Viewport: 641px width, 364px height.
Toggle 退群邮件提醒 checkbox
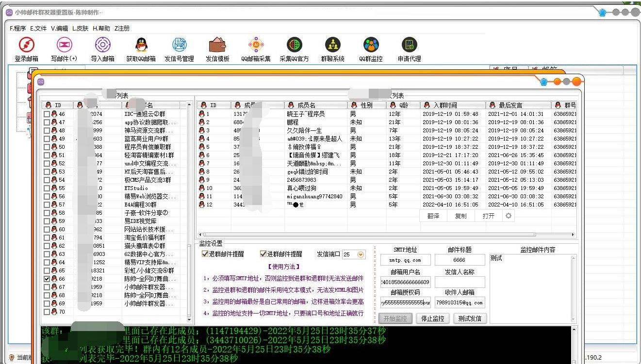205,254
